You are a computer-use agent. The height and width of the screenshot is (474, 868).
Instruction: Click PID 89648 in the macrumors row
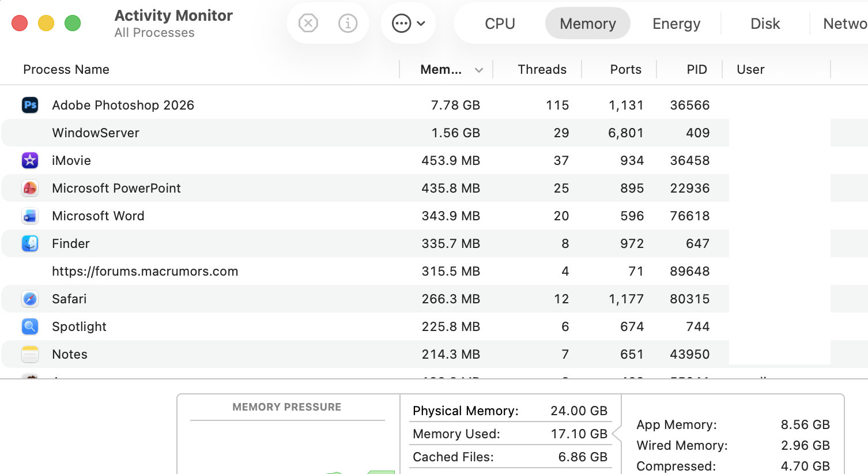[x=690, y=271]
